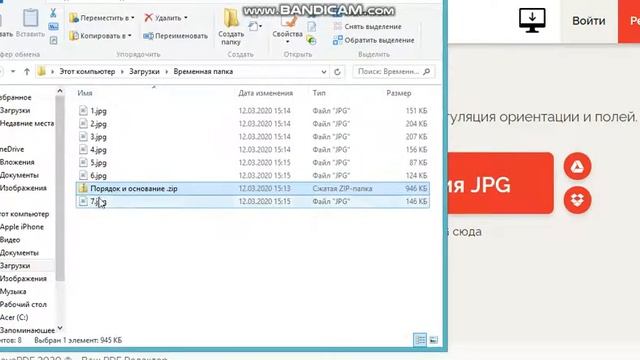
Task: Click the Cut scissors icon
Action: 53,13
